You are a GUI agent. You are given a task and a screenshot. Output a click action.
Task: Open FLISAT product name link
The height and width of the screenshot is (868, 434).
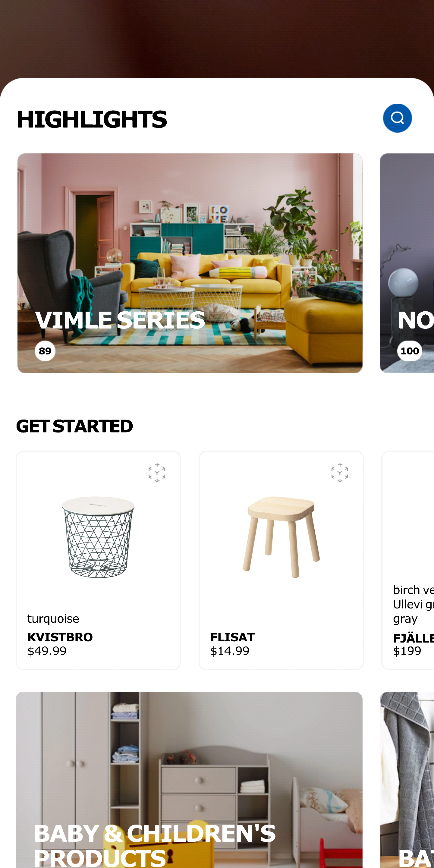(x=232, y=637)
